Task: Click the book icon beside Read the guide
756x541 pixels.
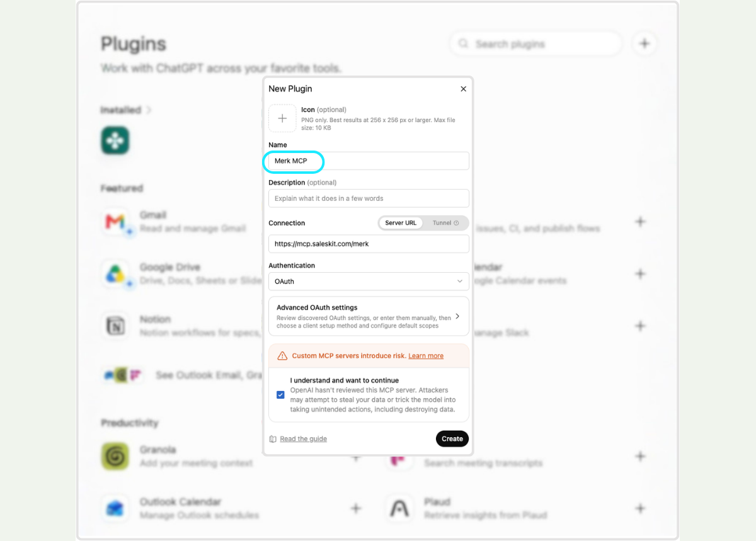Action: (273, 439)
